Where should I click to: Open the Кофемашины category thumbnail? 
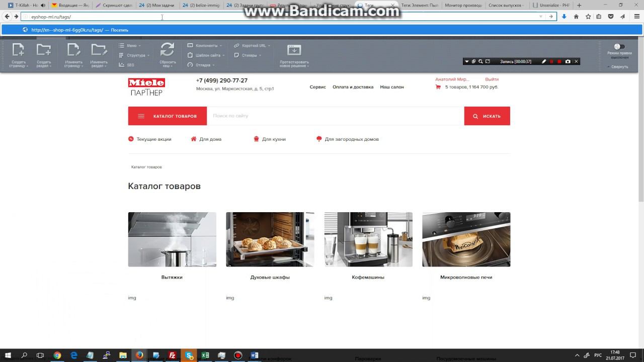click(368, 239)
